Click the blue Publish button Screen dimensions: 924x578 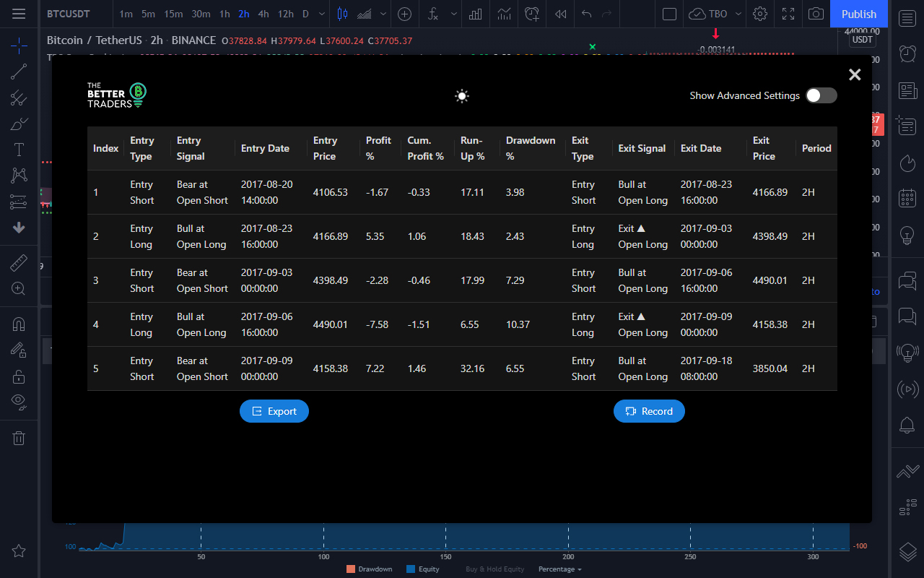point(859,14)
